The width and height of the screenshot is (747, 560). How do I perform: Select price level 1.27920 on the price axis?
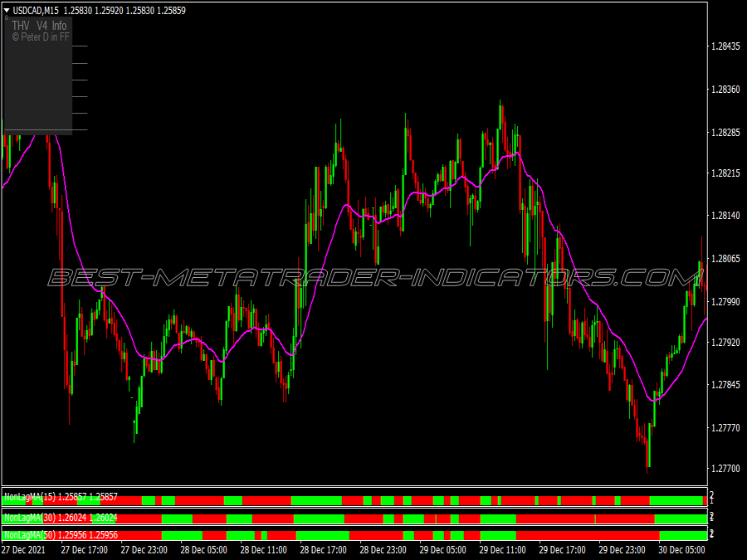[725, 342]
